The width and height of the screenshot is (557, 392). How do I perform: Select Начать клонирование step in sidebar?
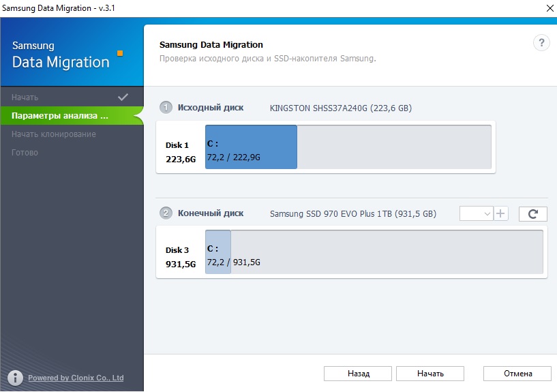pyautogui.click(x=72, y=134)
